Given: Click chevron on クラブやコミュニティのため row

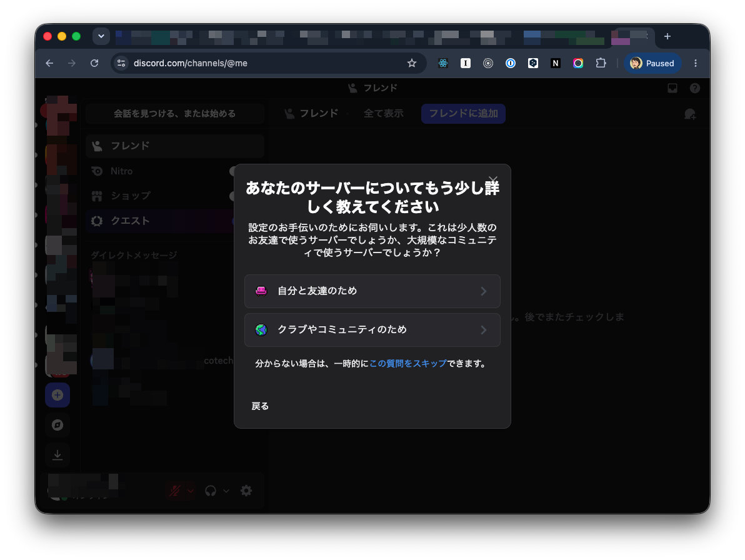Looking at the screenshot, I should click(484, 329).
